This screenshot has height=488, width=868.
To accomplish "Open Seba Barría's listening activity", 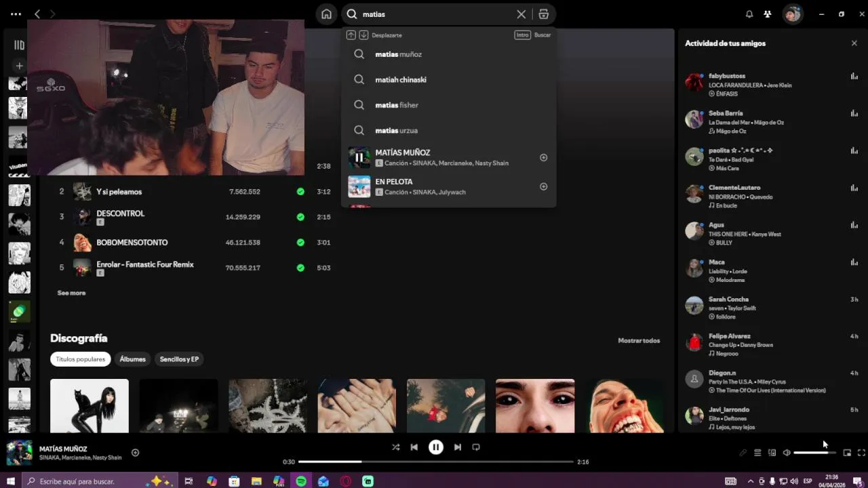I will pyautogui.click(x=772, y=122).
